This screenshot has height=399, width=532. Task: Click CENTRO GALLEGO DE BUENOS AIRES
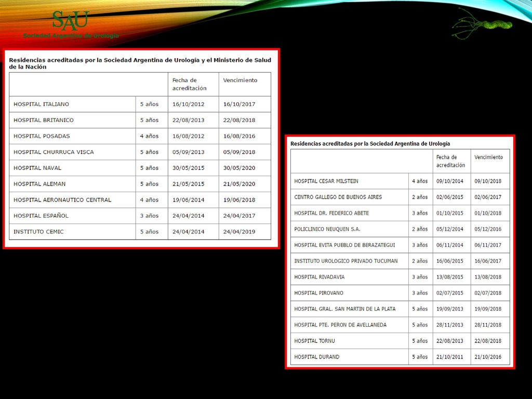tap(338, 197)
